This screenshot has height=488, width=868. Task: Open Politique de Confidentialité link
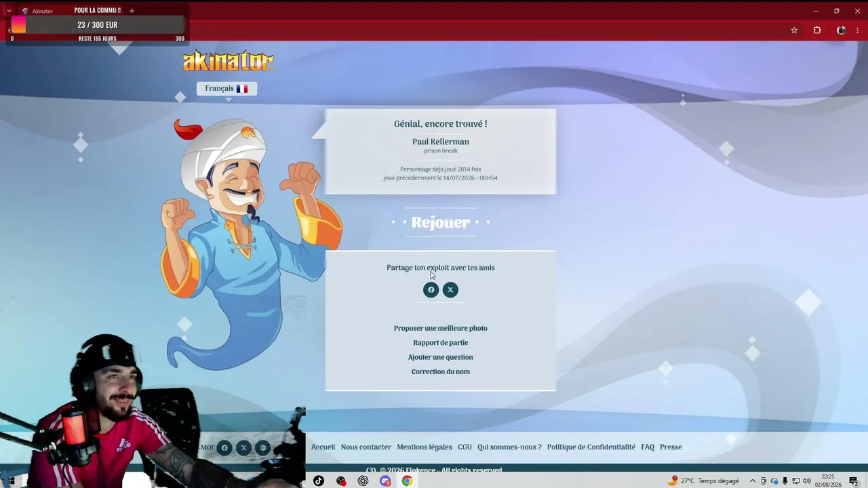(591, 447)
